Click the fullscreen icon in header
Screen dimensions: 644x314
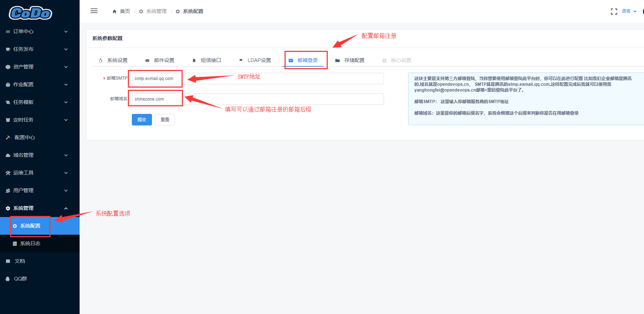point(614,12)
